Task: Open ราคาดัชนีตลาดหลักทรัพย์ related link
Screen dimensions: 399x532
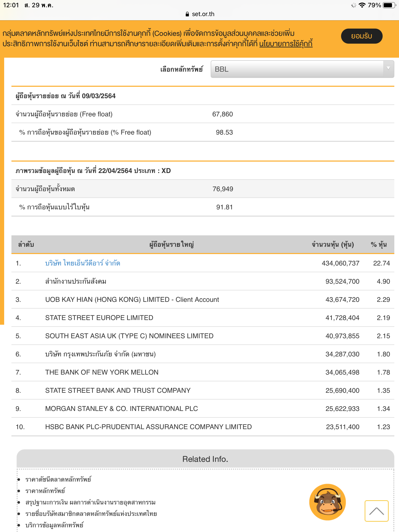Action: point(58,479)
